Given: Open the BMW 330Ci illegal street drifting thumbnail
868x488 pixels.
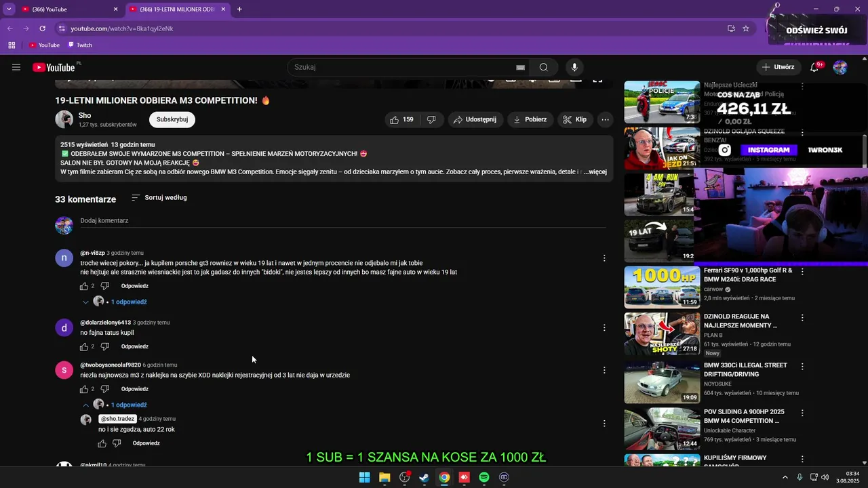Looking at the screenshot, I should point(662,382).
